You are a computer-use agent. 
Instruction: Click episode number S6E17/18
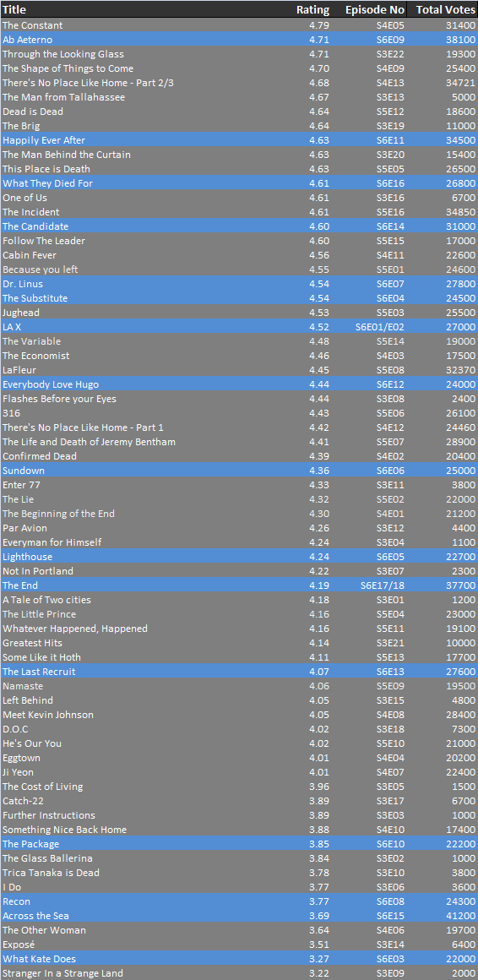[383, 585]
